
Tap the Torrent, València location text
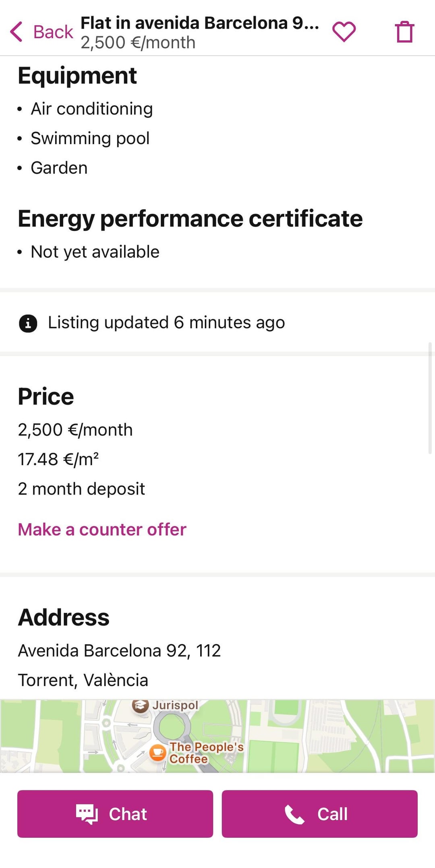83,680
